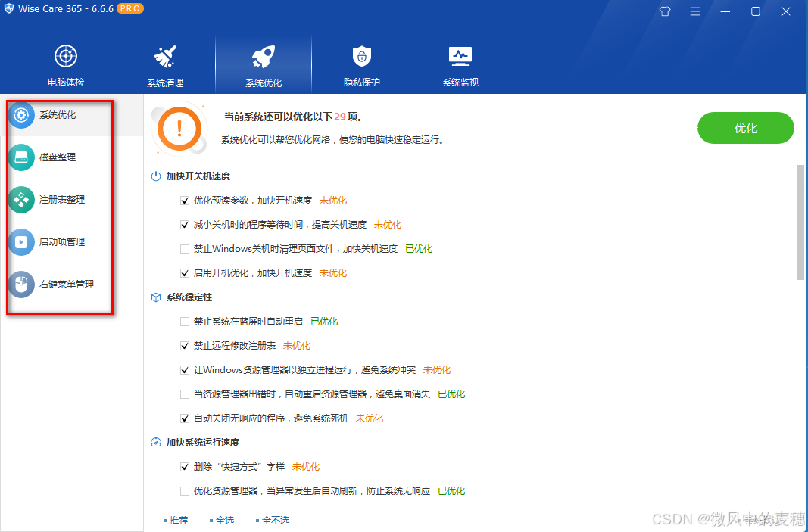This screenshot has height=532, width=808.
Task: Uncheck 删除“快捷方式”字样
Action: 185,467
